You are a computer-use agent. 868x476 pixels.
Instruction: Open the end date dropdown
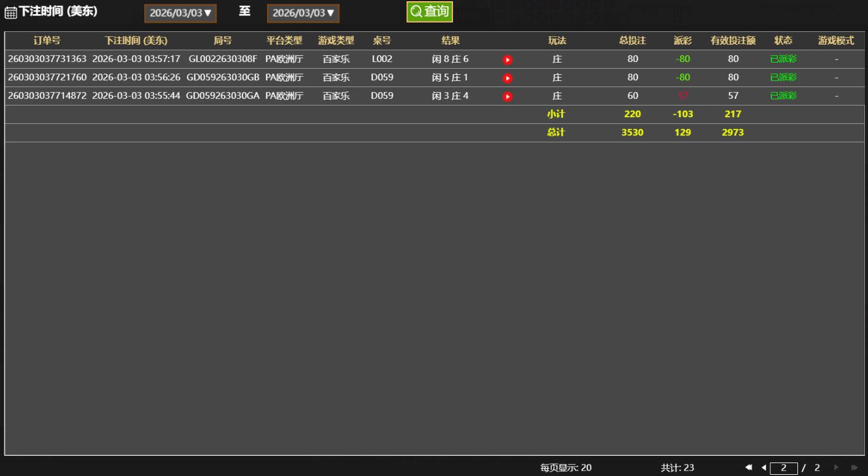(x=303, y=13)
